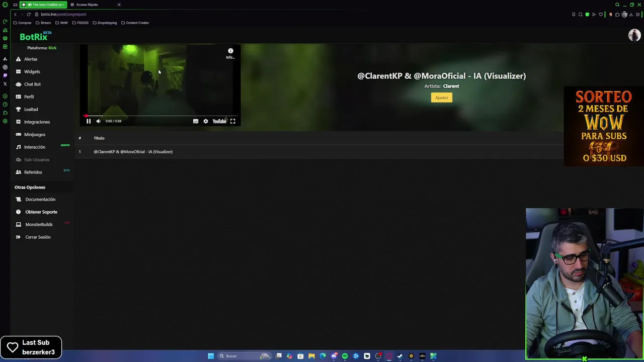
Task: Reload the page with refresh icon
Action: pos(29,14)
